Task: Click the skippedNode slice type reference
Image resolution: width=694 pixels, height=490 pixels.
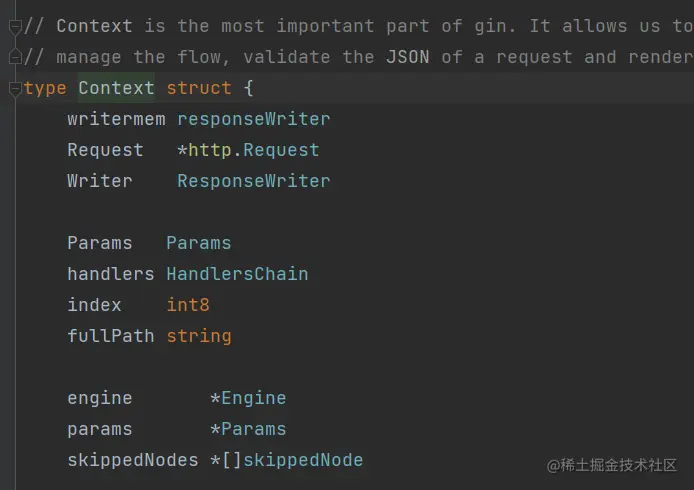Action: tap(303, 460)
